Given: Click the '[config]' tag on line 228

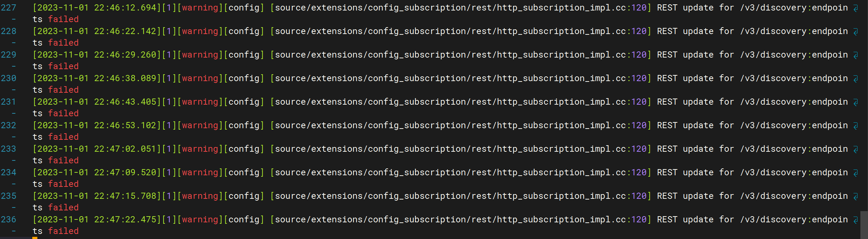Looking at the screenshot, I should [x=244, y=31].
